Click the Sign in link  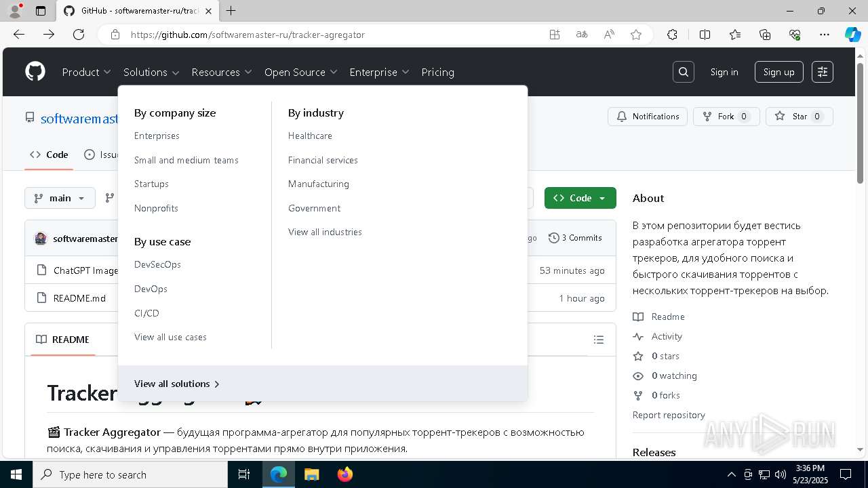pos(724,72)
